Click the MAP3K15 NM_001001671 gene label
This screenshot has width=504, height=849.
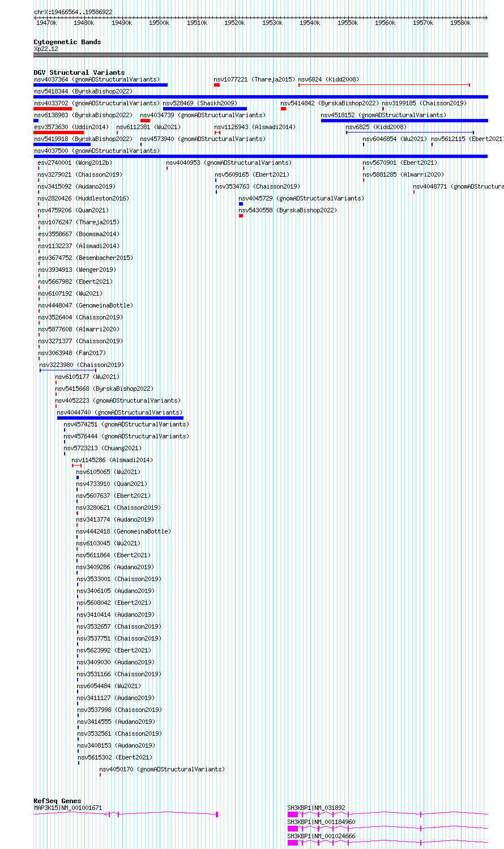[68, 808]
